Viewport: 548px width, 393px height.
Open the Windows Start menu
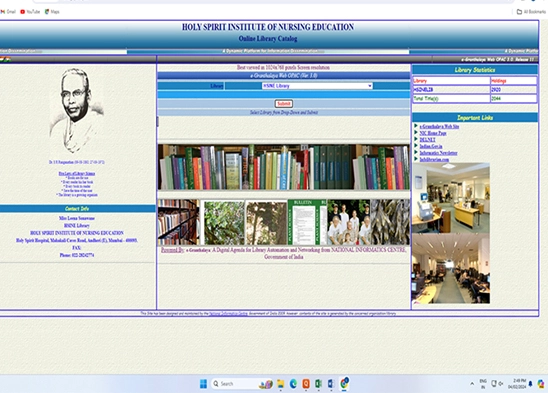203,384
